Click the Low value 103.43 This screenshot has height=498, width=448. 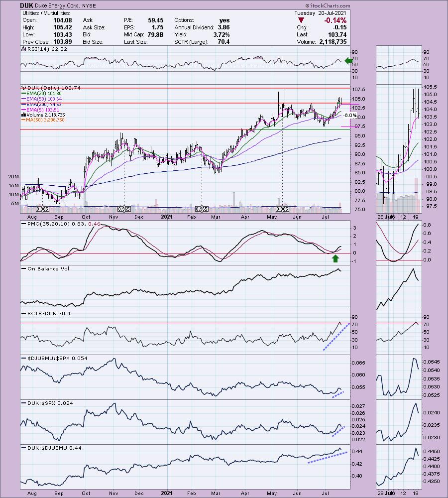pos(63,35)
